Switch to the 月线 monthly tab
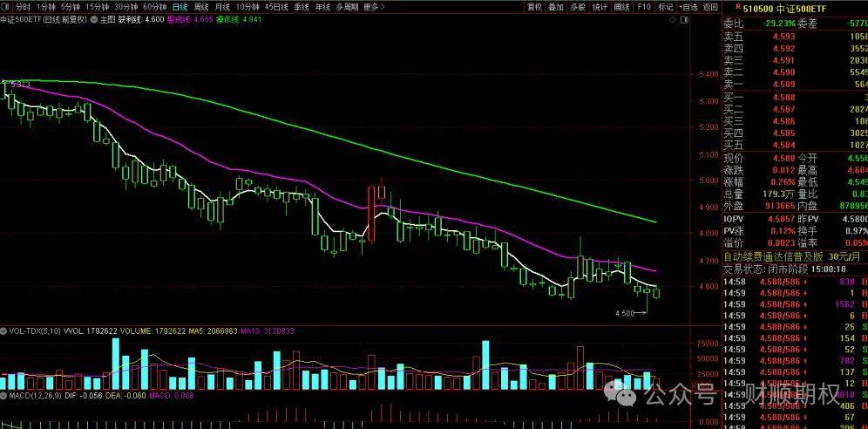The width and height of the screenshot is (868, 429). click(222, 7)
